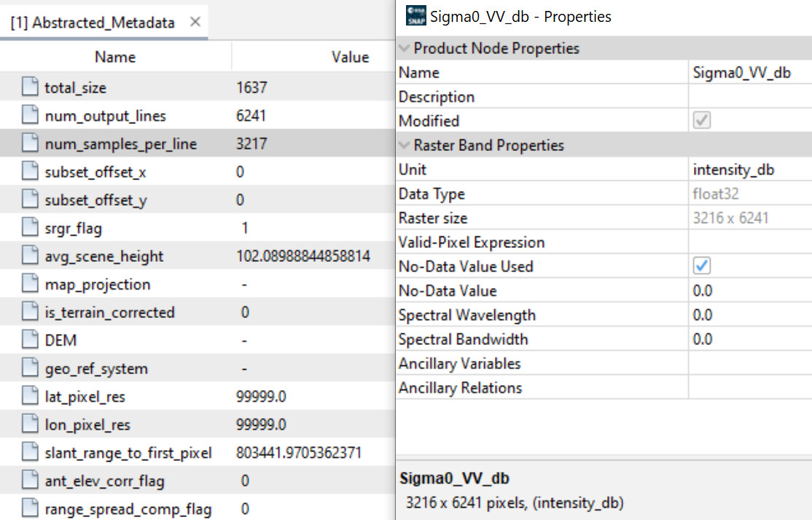Click the subset_offset_y file icon
Screen dimensions: 812x520
coord(30,199)
